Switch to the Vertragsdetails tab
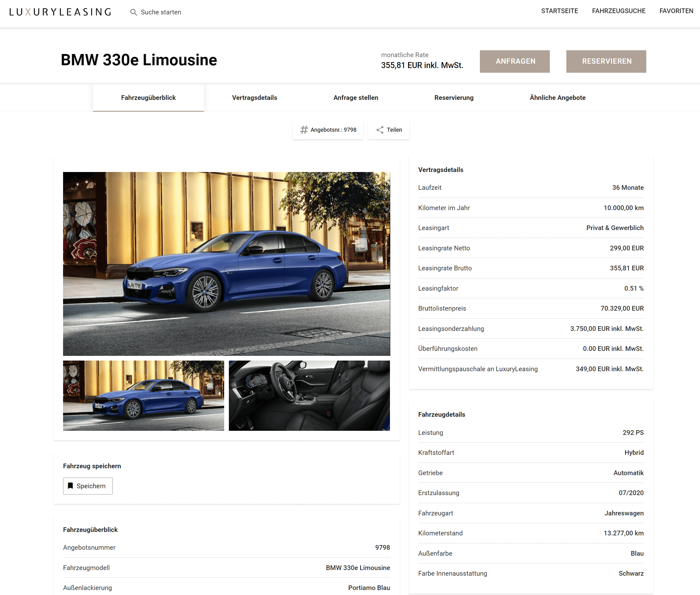The image size is (700, 595). [254, 97]
